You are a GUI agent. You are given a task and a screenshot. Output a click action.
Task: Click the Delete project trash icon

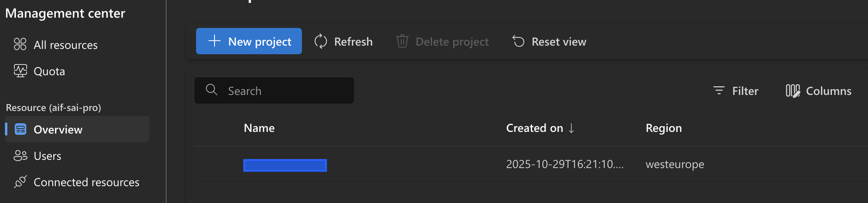(402, 42)
